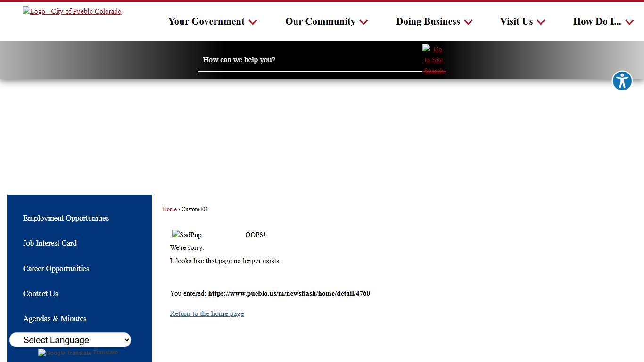This screenshot has height=362, width=644.
Task: Open the Visit Us menu
Action: point(516,22)
